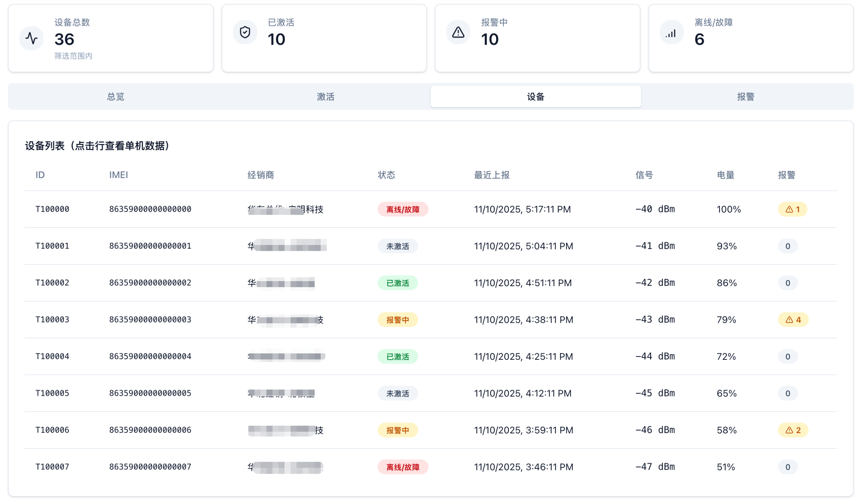Click alarm badge with count 2 on T100006
This screenshot has height=504, width=861.
793,430
